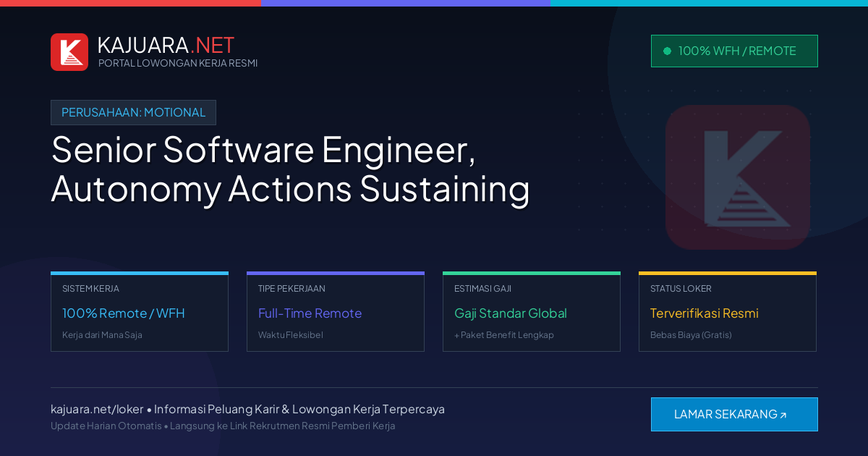This screenshot has width=868, height=456.
Task: Click + Paket Benefit Lengkap text
Action: tap(504, 335)
